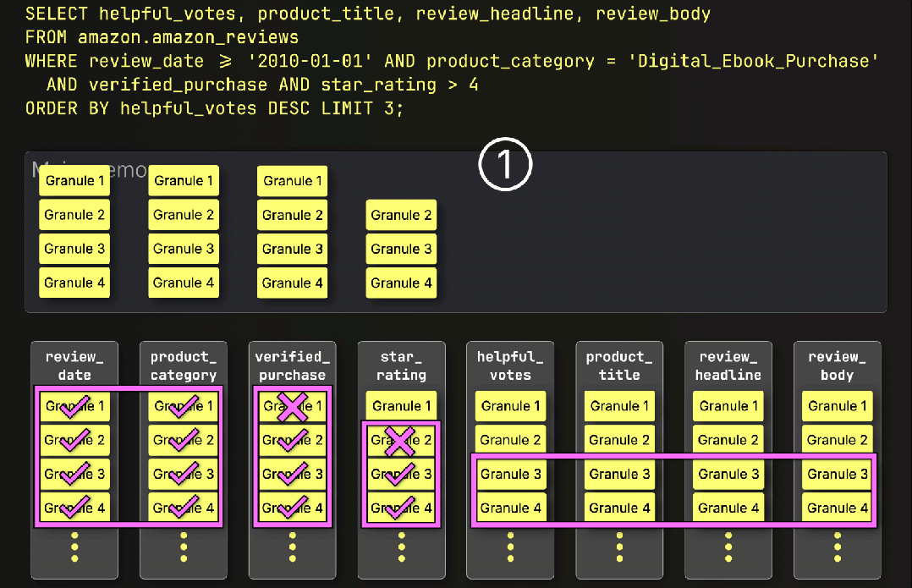
Task: Click Granule 1 in the helpful_votes column
Action: click(510, 406)
